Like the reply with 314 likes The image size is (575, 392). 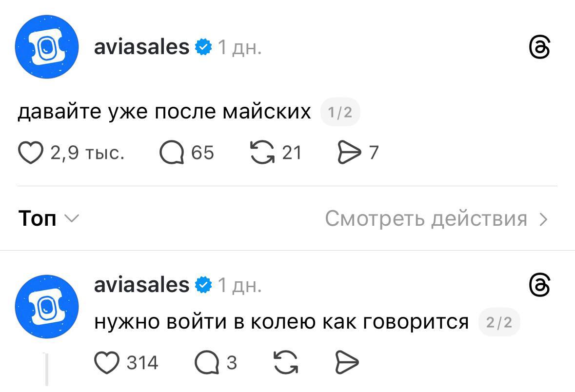[106, 362]
